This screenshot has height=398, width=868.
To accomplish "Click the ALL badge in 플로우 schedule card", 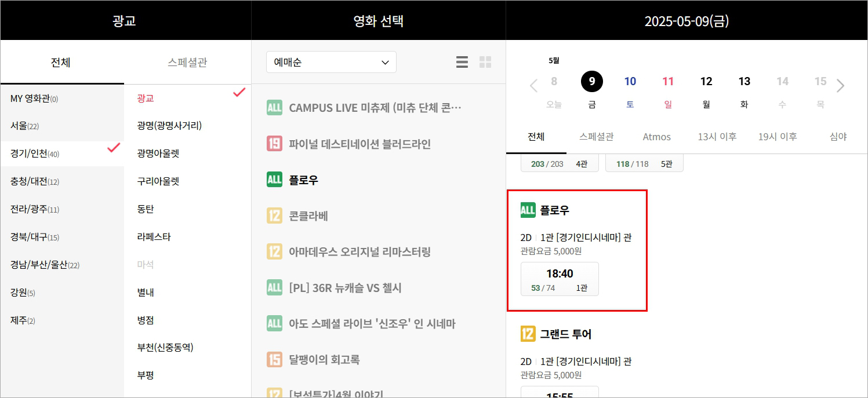I will point(528,210).
